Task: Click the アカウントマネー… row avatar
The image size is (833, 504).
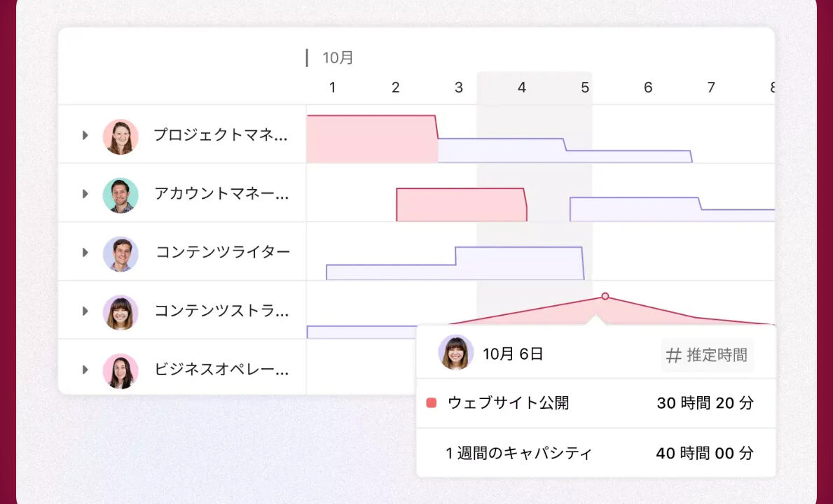Action: point(121,195)
